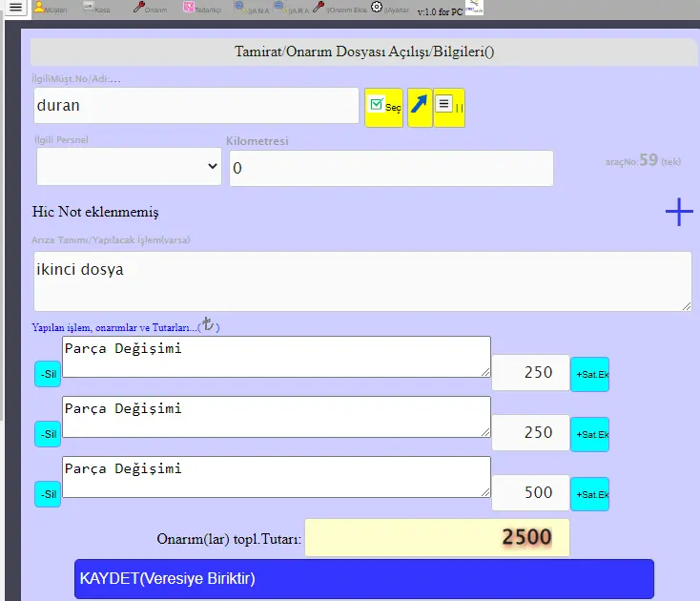Open Ayarlar gear settings icon
Image resolution: width=700 pixels, height=601 pixels.
(x=378, y=8)
